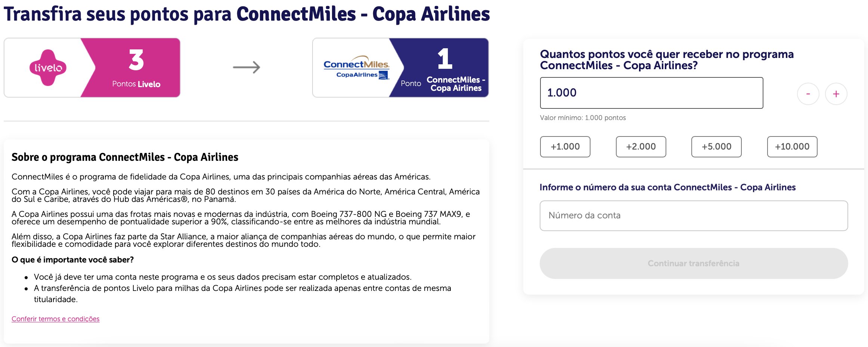The image size is (868, 347).
Task: Click the ConnectMiles Copa Airlines logo
Action: (x=356, y=68)
